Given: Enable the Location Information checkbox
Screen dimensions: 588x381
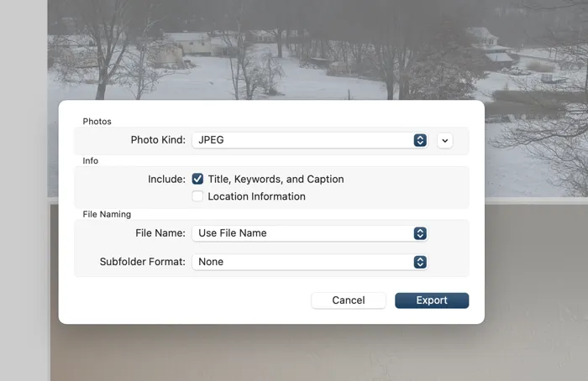Looking at the screenshot, I should point(197,196).
